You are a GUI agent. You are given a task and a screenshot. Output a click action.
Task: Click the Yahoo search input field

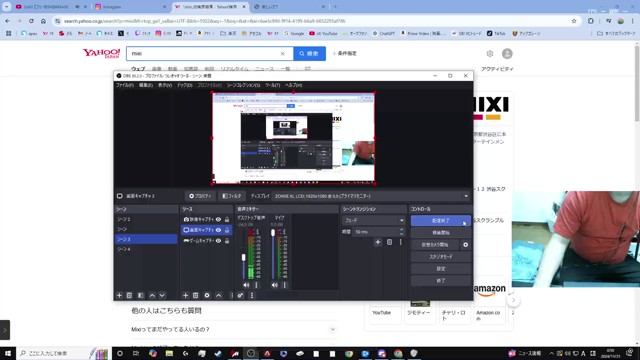point(205,53)
